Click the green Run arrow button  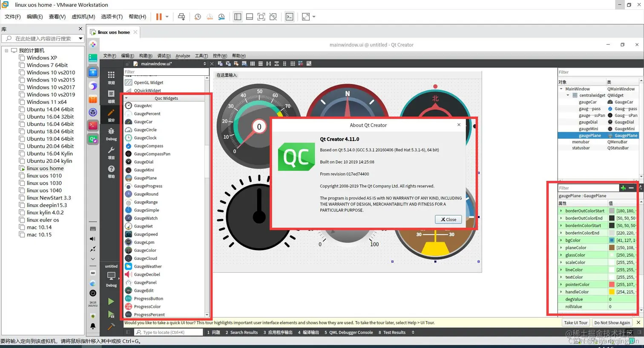111,302
